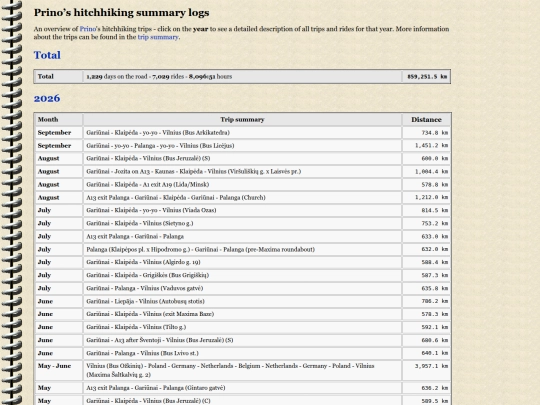Click the 1,229 days on the road text

117,76
